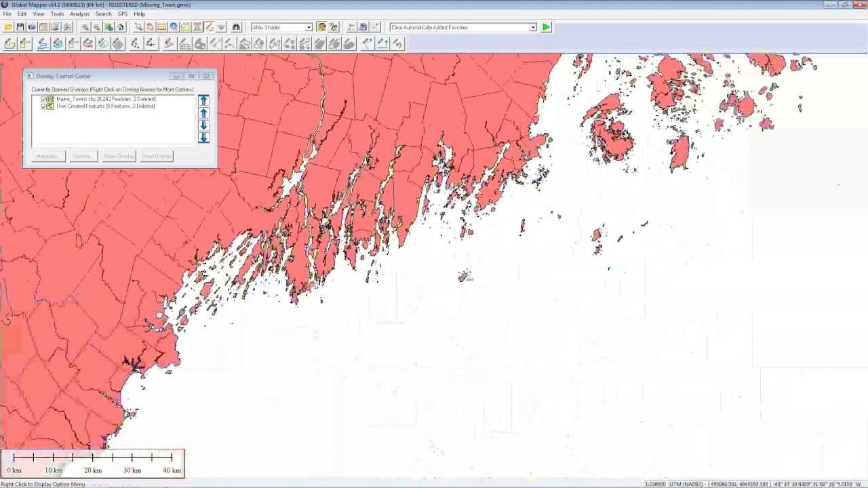
Task: Click the green Run favorite arrow
Action: pos(546,27)
